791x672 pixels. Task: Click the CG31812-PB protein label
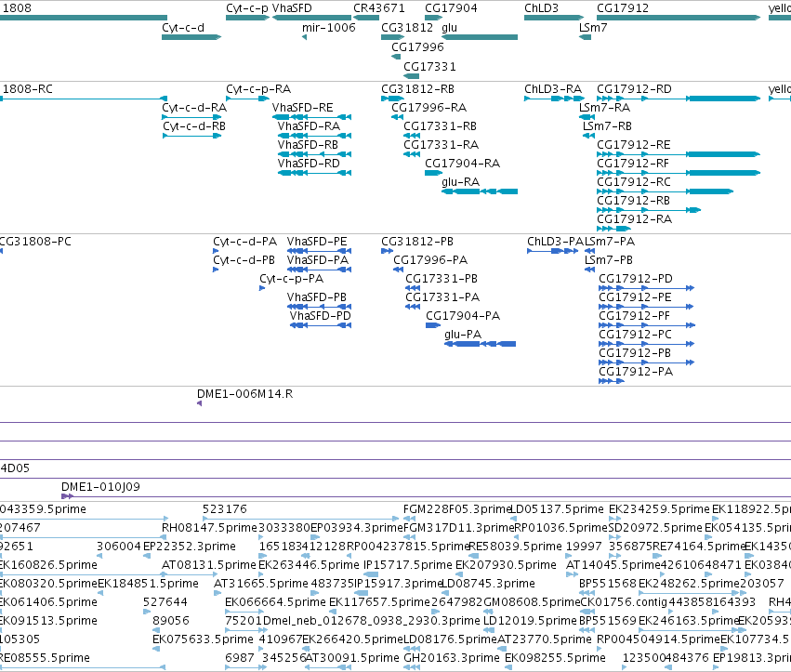point(417,242)
